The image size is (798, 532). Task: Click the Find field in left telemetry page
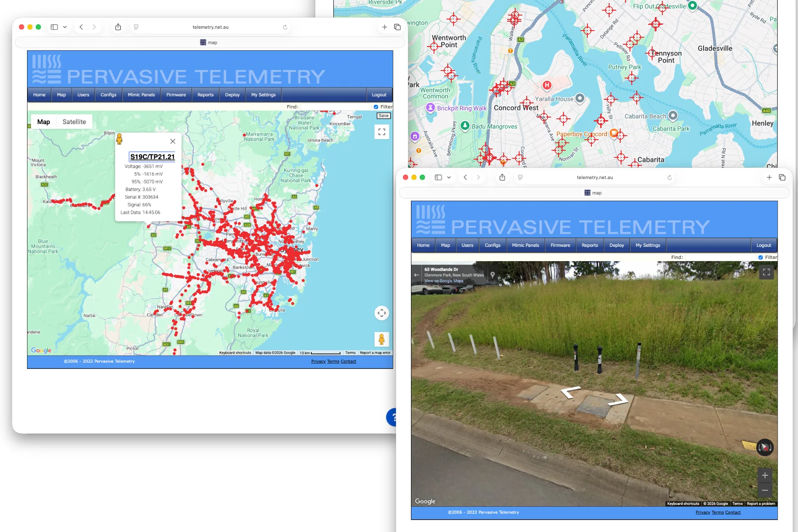coord(336,107)
